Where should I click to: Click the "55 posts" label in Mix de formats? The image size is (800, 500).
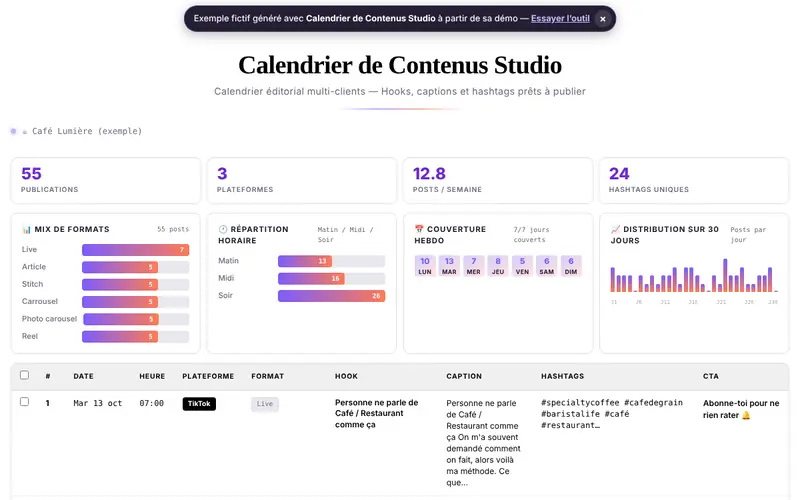173,229
